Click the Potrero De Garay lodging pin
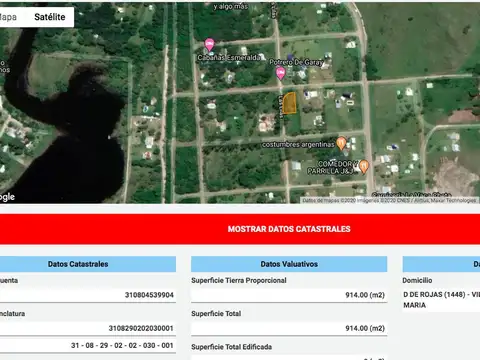Image resolution: width=480 pixels, height=360 pixels. (281, 73)
